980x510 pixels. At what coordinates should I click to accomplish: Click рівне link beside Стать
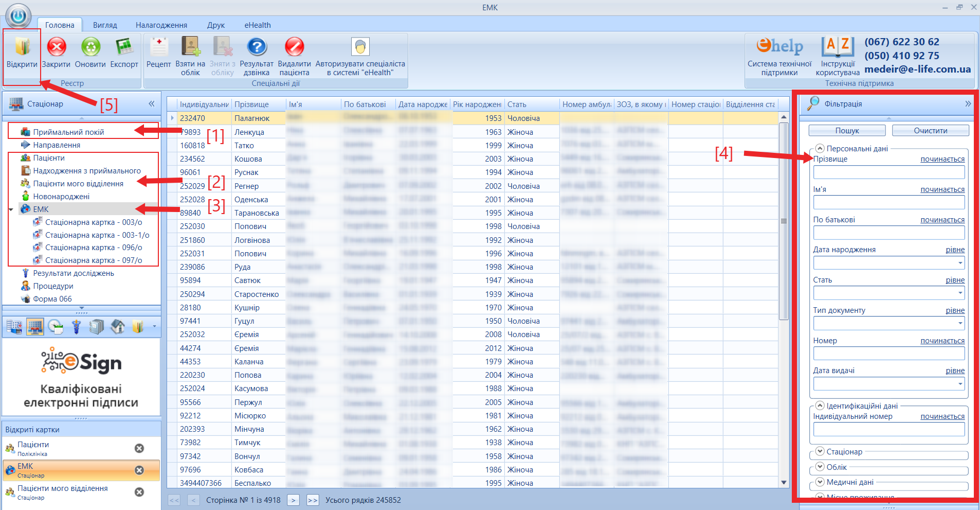(x=955, y=280)
